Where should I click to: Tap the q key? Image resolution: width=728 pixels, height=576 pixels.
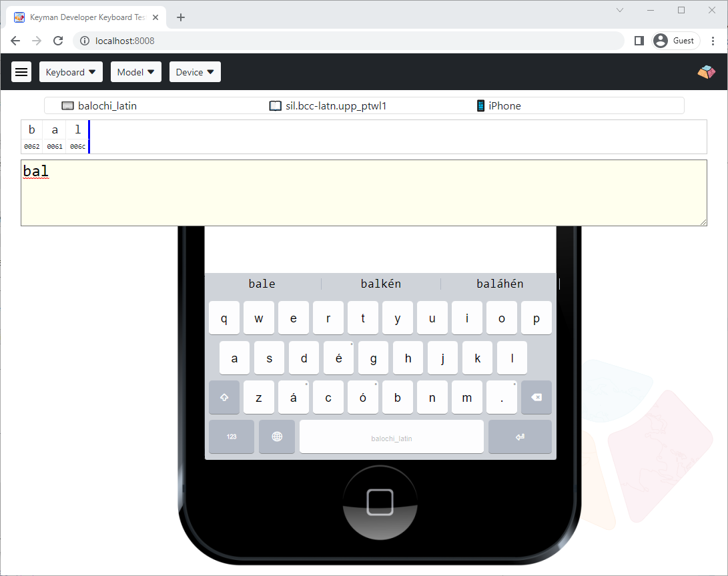[x=224, y=318]
